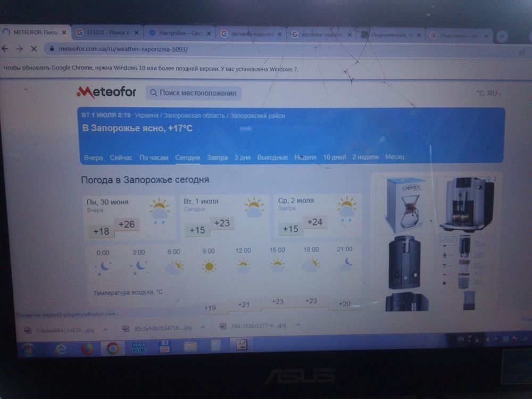Image resolution: width=532 pixels, height=399 pixels.
Task: Click the Запорожская область breadcrumb link
Action: coord(194,115)
